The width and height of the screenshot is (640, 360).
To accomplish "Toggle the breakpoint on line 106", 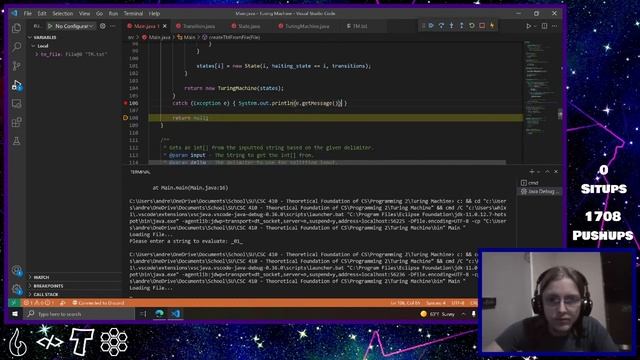I will 126,103.
